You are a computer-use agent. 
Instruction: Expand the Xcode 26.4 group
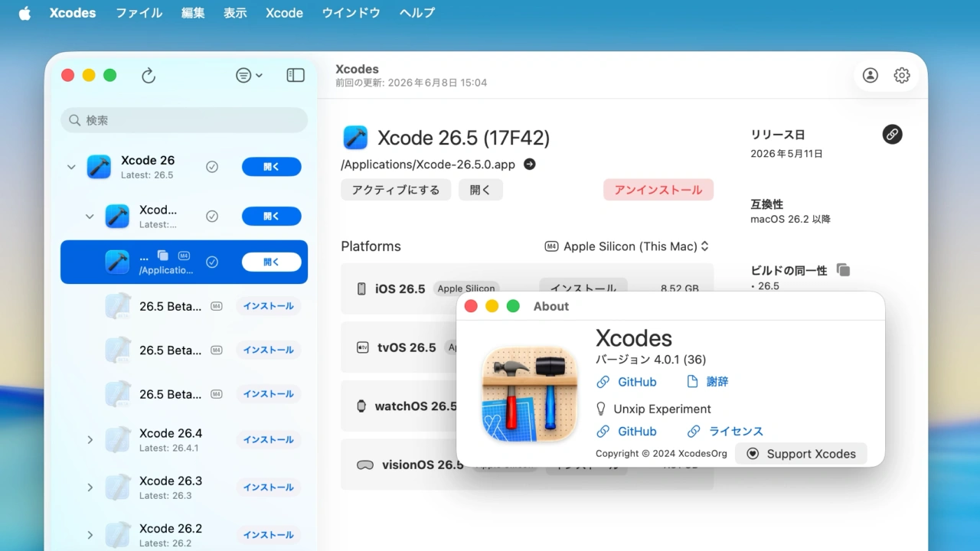pos(90,440)
